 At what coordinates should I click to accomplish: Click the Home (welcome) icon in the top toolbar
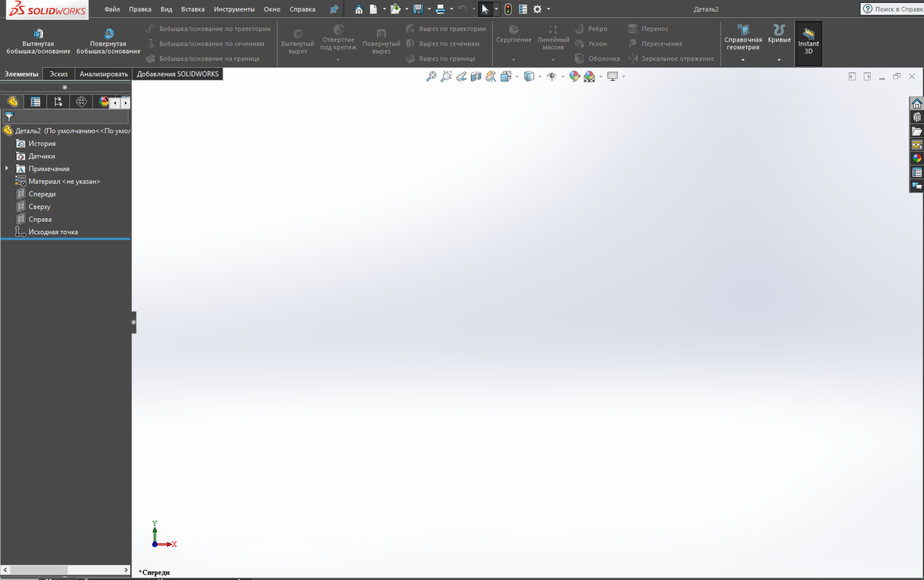(359, 9)
